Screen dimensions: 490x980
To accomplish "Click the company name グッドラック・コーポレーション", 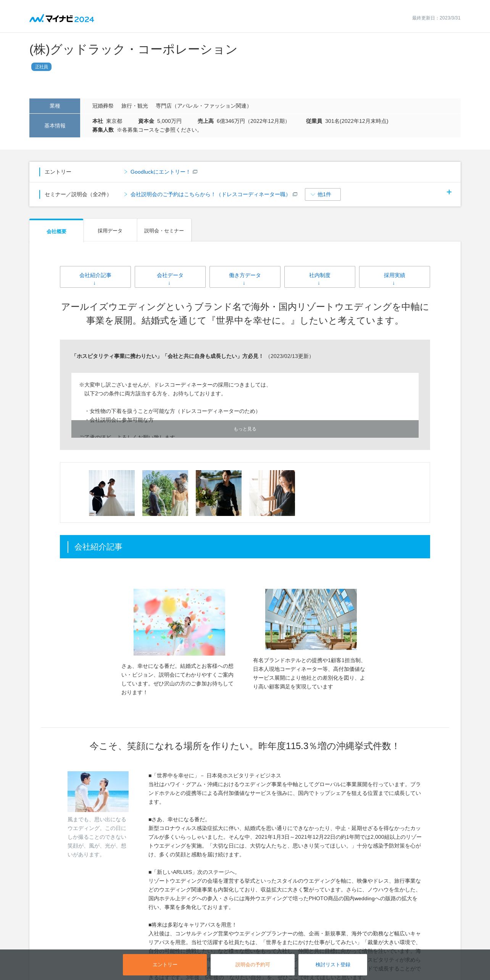I will click(x=134, y=50).
